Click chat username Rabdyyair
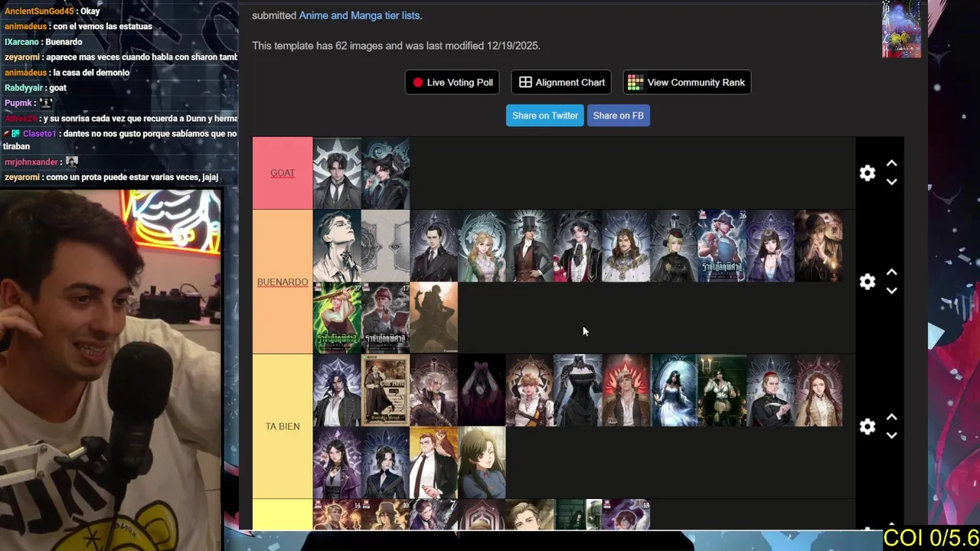This screenshot has height=551, width=980. (x=24, y=88)
